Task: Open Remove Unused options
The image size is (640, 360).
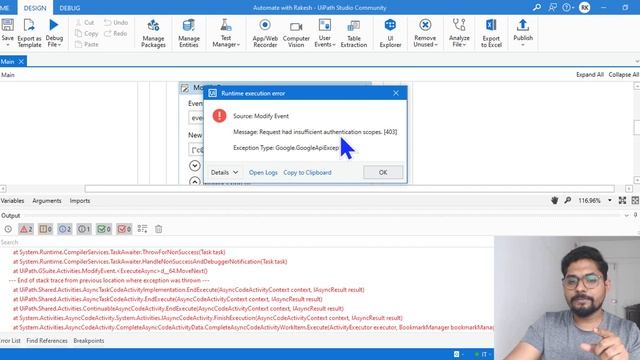Action: pos(425,33)
